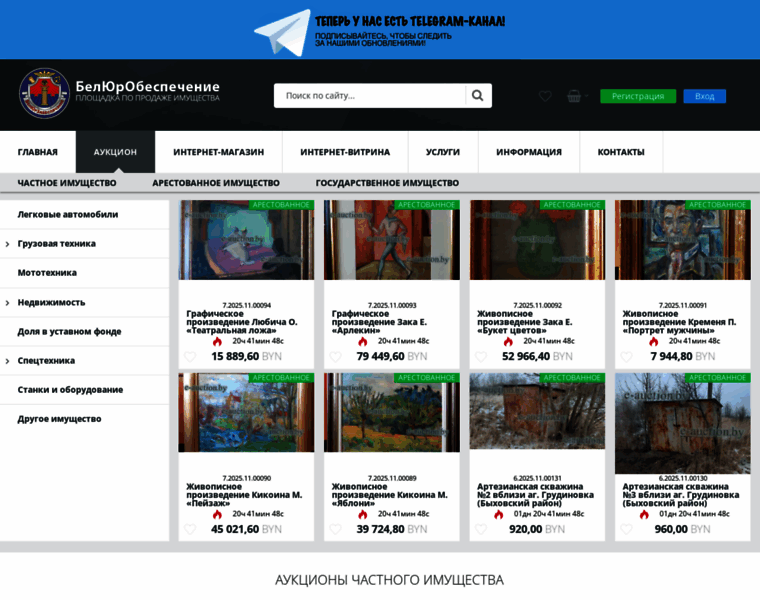Favorite the скважина №2 lot heart

tap(481, 529)
